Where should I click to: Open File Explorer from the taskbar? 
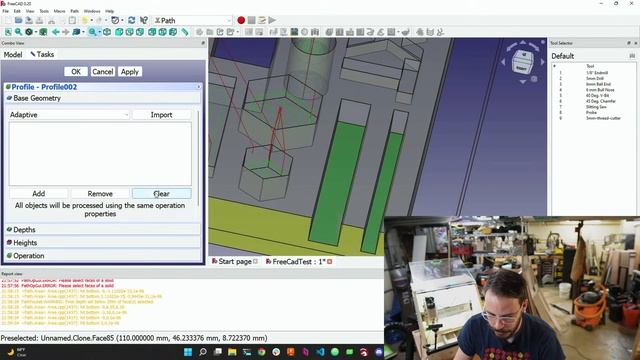[x=232, y=352]
